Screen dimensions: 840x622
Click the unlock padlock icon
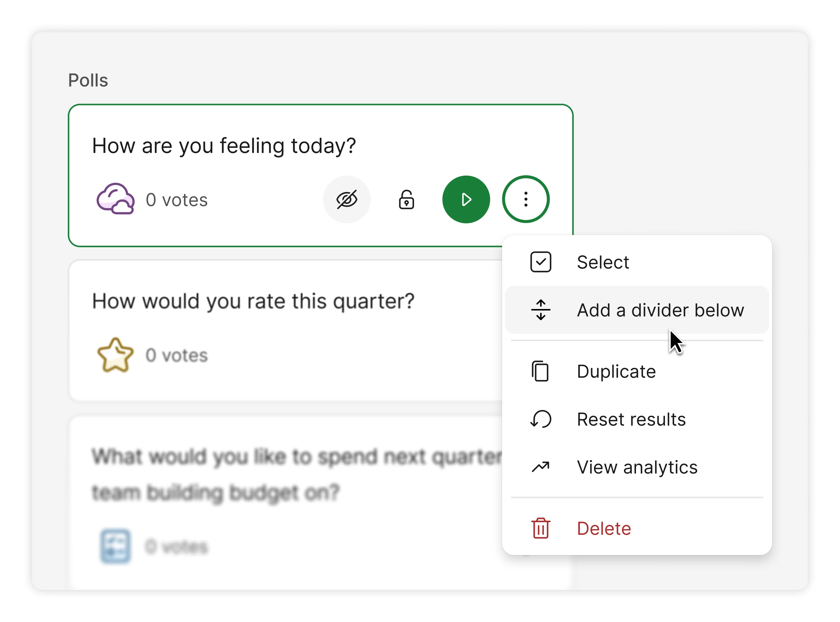406,200
